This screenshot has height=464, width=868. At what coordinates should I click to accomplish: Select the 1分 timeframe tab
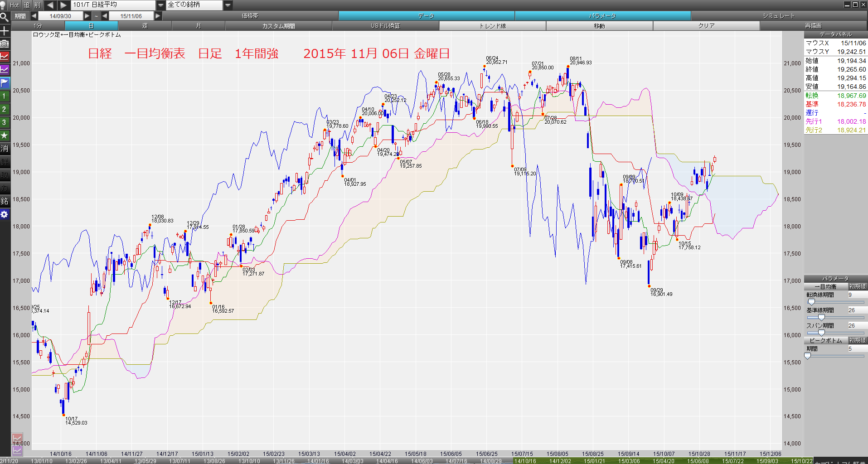[38, 26]
